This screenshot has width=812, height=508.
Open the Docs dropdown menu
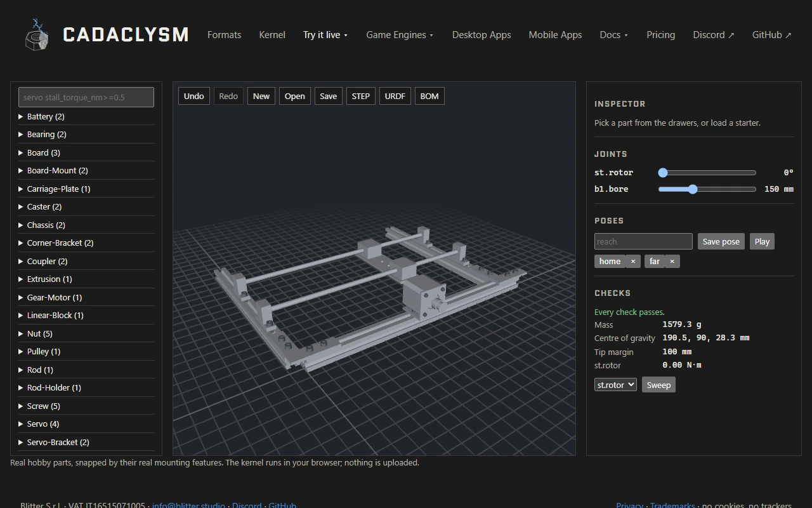(613, 35)
